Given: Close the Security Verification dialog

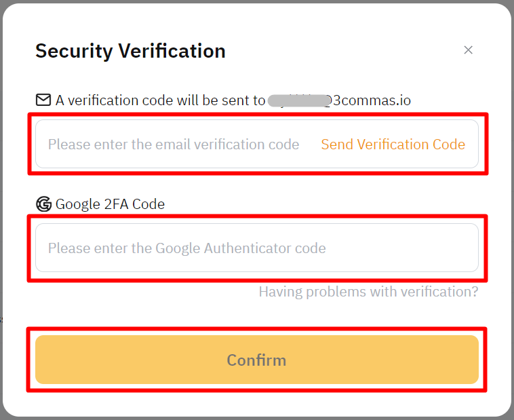Looking at the screenshot, I should [x=468, y=50].
